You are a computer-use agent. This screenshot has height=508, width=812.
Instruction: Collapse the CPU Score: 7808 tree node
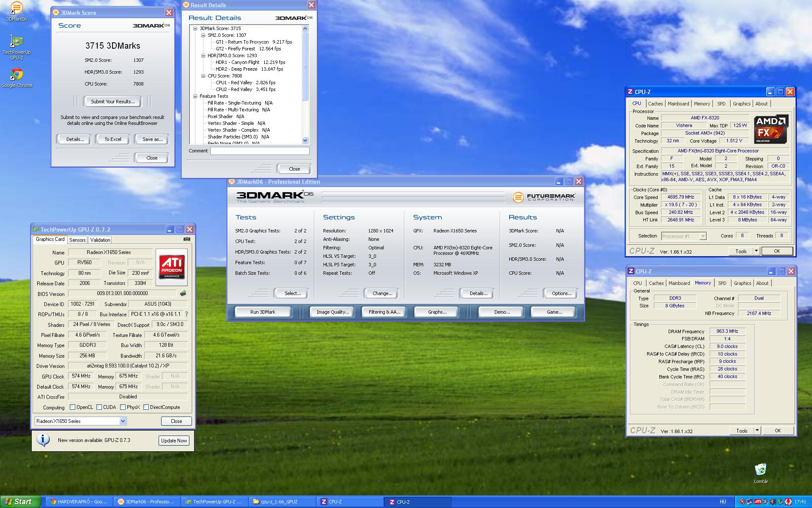(x=203, y=76)
